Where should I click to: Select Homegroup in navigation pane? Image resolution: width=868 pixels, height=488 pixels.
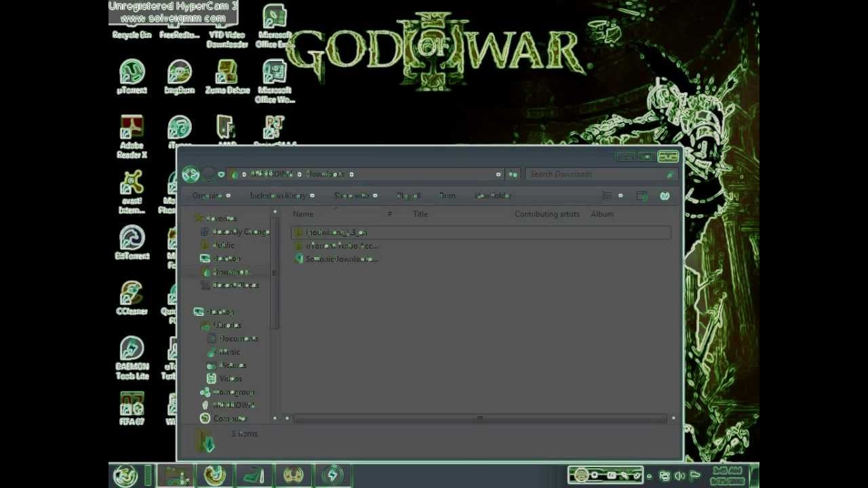(x=228, y=392)
